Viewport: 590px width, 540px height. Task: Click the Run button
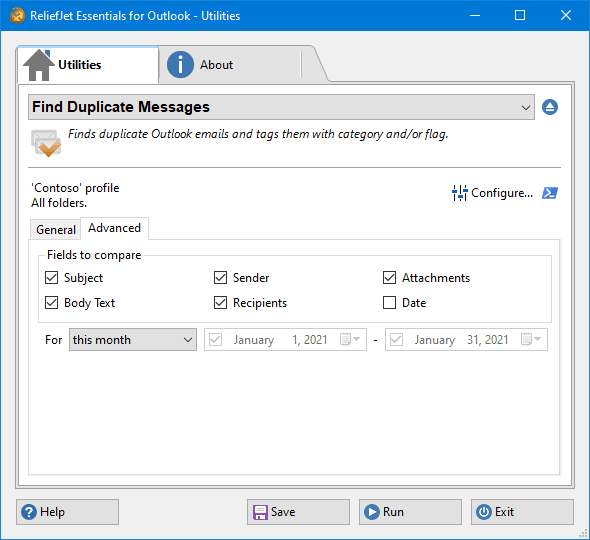(x=410, y=512)
